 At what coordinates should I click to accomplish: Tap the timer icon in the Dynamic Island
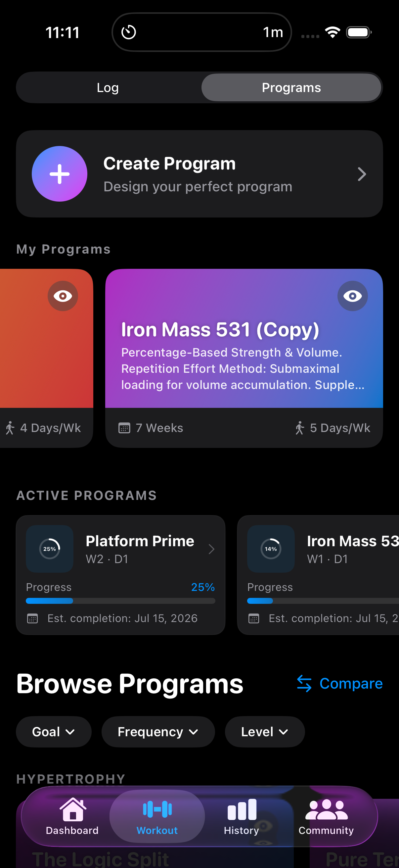tap(129, 32)
